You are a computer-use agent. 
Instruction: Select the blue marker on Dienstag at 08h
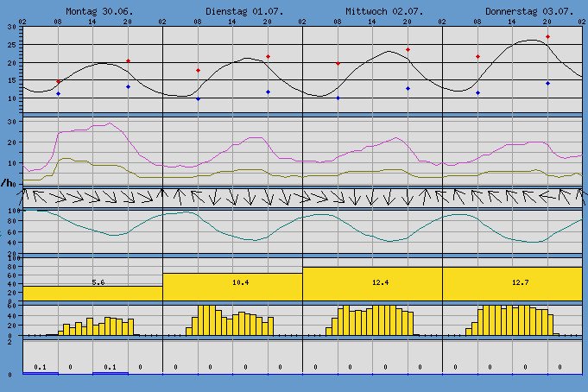click(x=198, y=99)
